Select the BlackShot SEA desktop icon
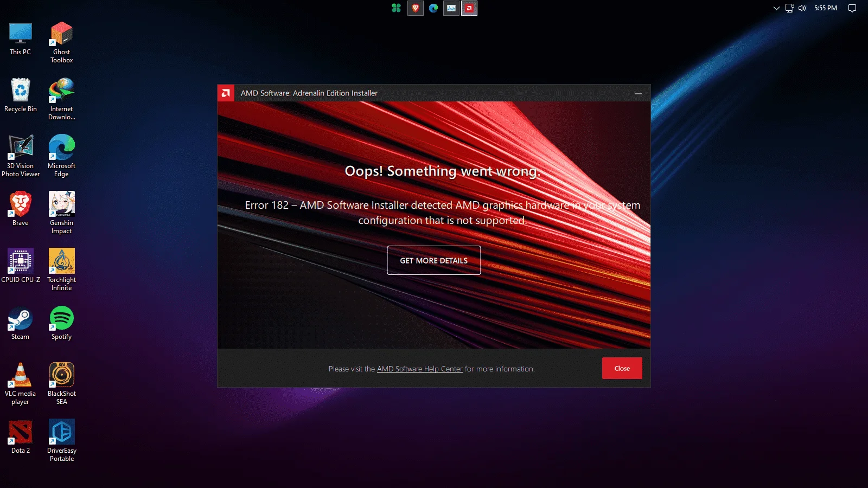The width and height of the screenshot is (868, 488). coord(62,384)
